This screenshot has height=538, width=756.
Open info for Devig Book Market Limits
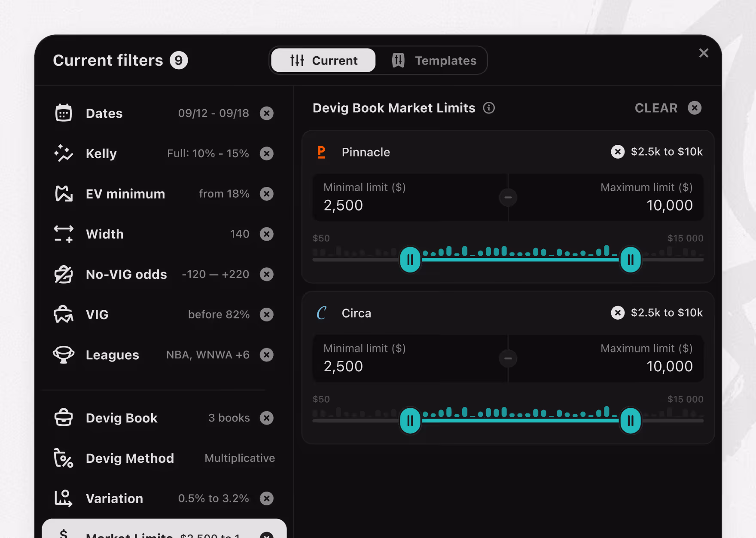tap(489, 108)
